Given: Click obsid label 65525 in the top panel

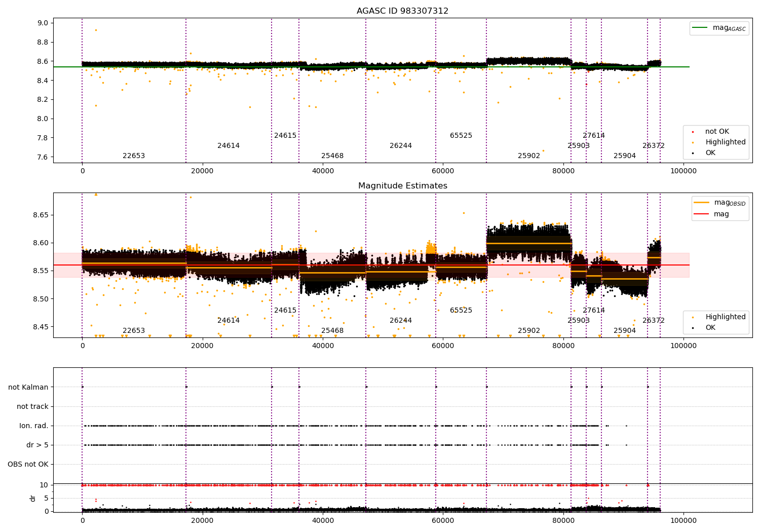Looking at the screenshot, I should point(461,136).
